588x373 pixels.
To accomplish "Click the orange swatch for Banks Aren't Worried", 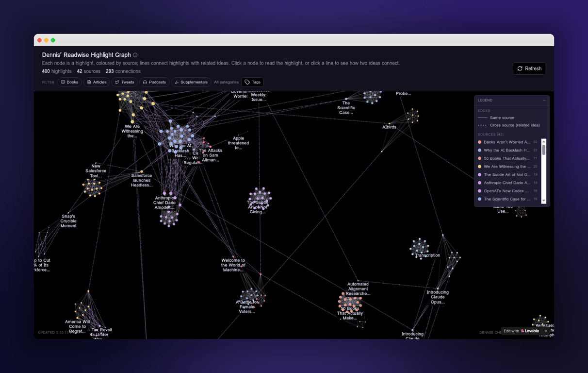I will pos(480,142).
